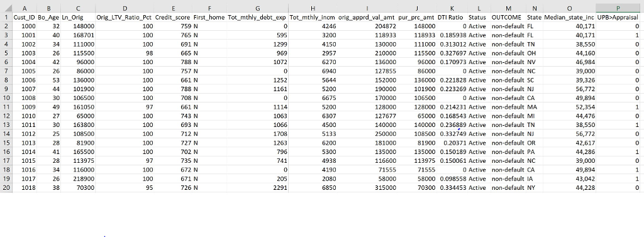Click the Orig_LTV_Ratio_Pct header cell

(125, 17)
